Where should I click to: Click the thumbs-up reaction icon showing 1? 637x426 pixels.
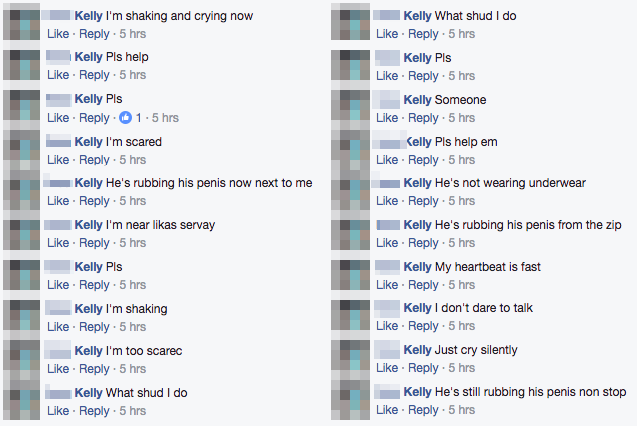(126, 118)
